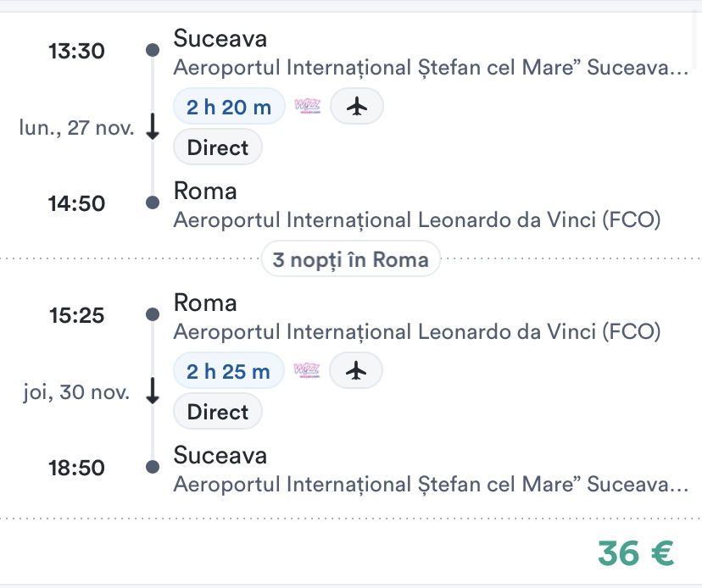This screenshot has width=702, height=588.
Task: Click the 36 € price
Action: [636, 553]
